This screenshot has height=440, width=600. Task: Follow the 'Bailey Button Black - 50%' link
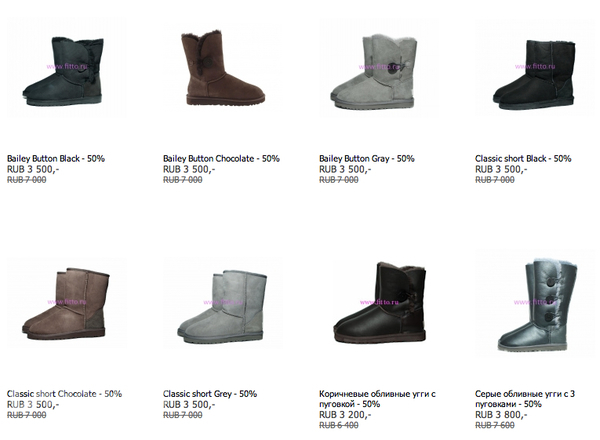(56, 158)
